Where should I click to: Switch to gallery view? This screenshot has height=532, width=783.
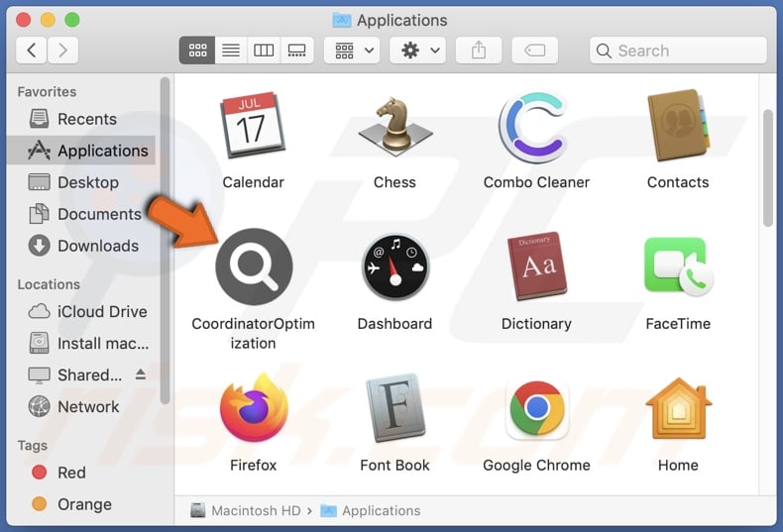click(296, 50)
